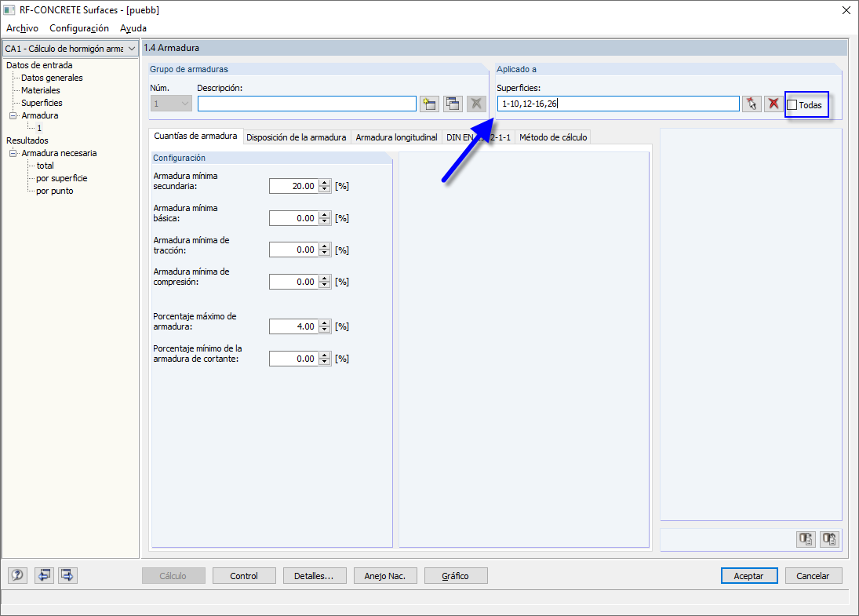Decrease Armadura mínima de compresión value
Viewport: 859px width, 616px height.
(325, 285)
